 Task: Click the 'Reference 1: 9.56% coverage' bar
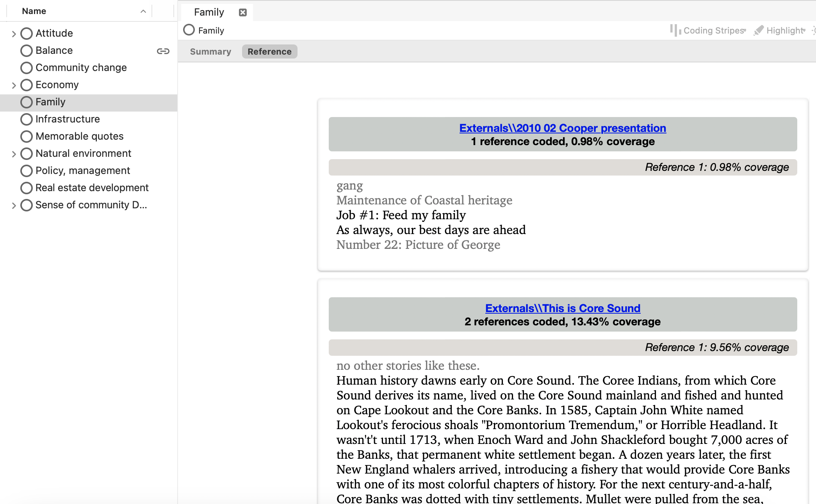coord(563,348)
